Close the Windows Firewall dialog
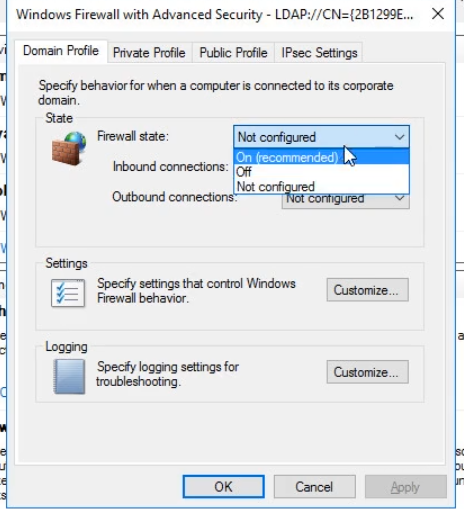The height and width of the screenshot is (509, 464). [438, 14]
